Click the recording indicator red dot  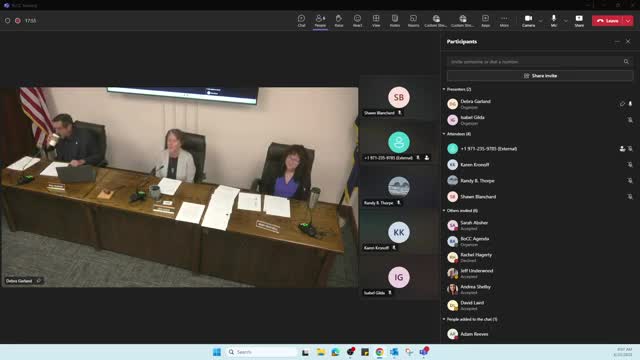click(x=18, y=20)
